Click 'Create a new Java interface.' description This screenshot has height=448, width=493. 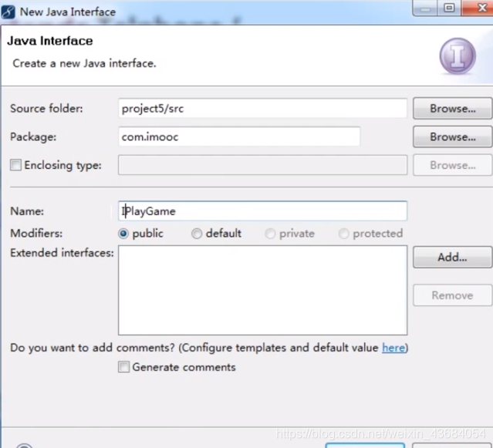point(84,63)
